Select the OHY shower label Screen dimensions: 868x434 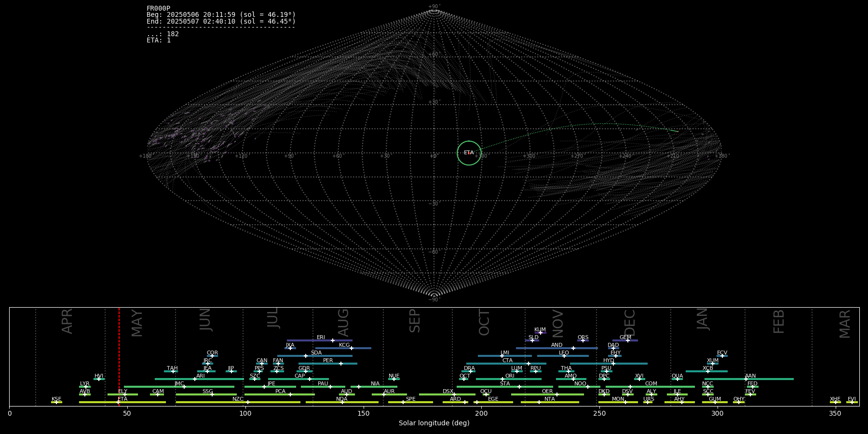tap(739, 399)
